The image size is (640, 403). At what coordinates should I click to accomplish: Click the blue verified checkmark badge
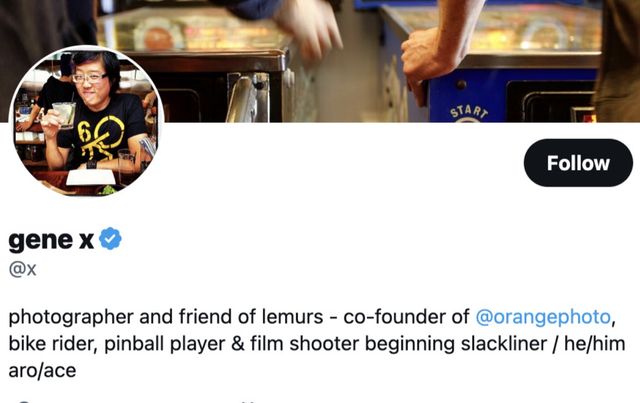click(110, 239)
